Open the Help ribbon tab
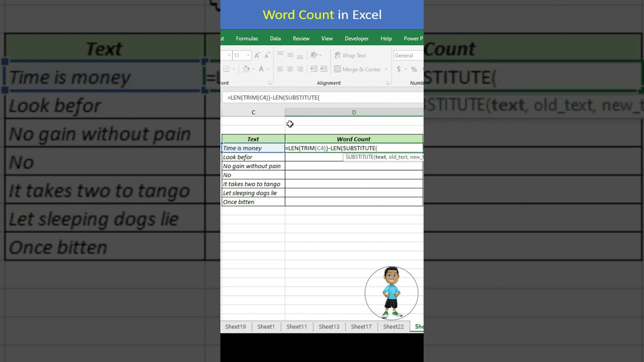Viewport: 644px width, 362px height. (x=386, y=38)
